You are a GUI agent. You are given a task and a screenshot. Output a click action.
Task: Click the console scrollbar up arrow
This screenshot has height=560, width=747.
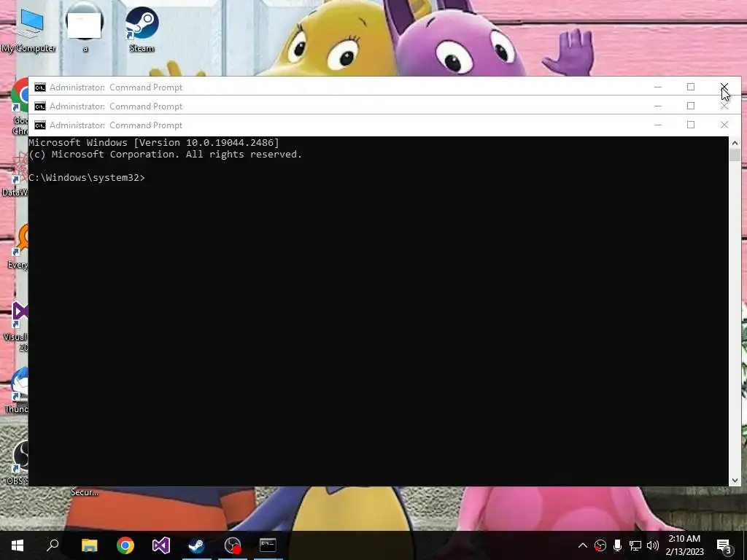click(735, 142)
